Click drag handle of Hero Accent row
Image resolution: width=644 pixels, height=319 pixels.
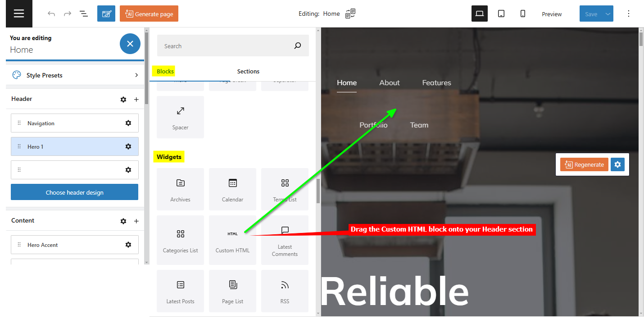pos(19,245)
